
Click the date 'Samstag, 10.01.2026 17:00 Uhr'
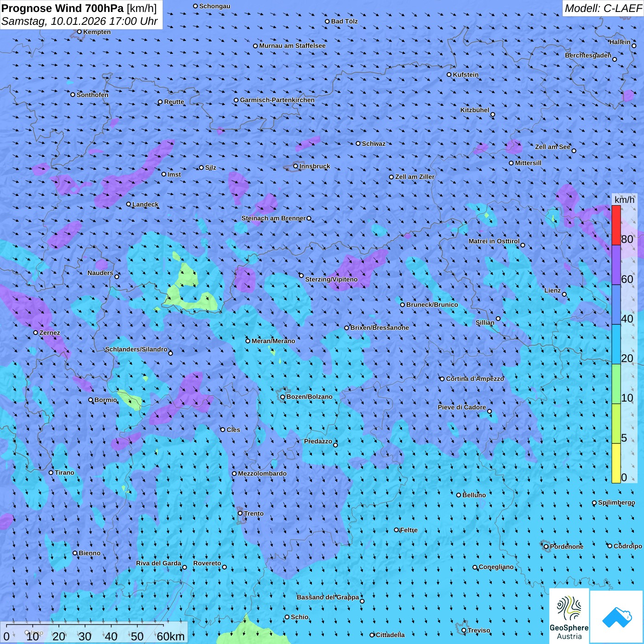tap(80, 21)
